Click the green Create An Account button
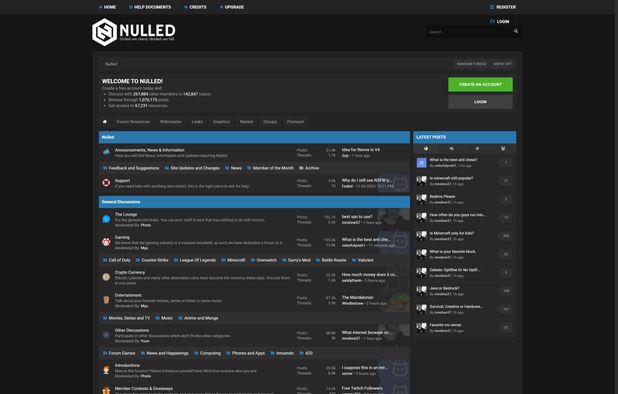 [x=480, y=84]
